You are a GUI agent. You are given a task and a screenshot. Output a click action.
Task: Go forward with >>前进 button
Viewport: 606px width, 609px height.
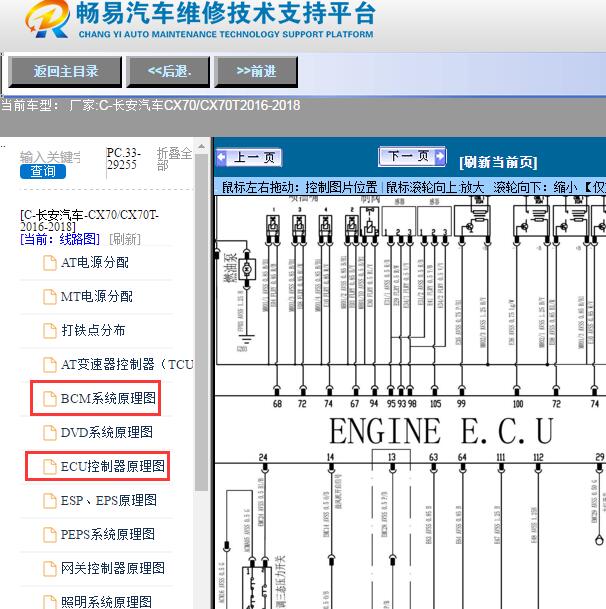tap(256, 71)
